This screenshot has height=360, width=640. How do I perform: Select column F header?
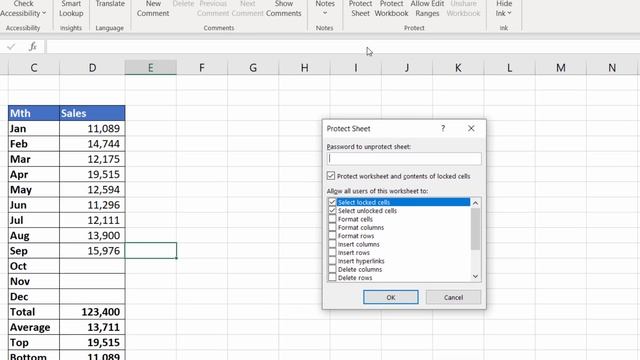[x=202, y=68]
